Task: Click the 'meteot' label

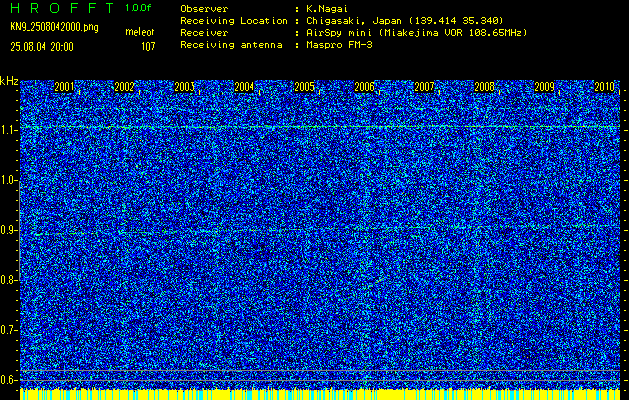Action: (140, 32)
